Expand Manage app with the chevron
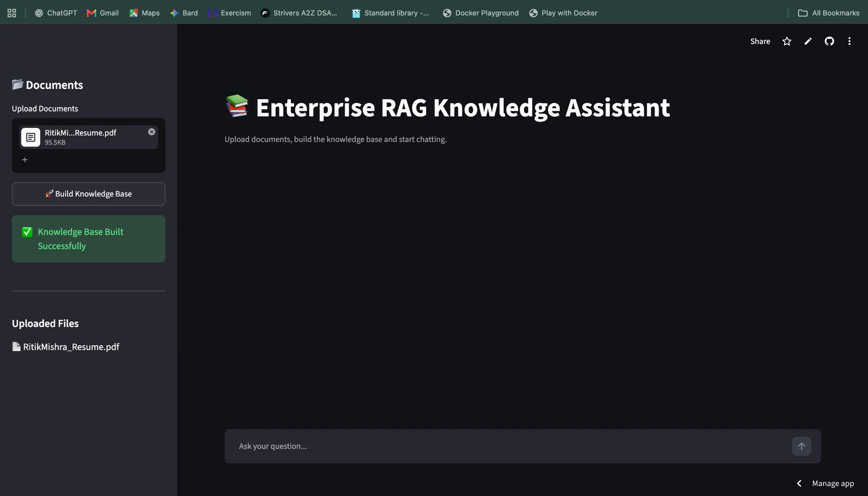 click(x=799, y=483)
